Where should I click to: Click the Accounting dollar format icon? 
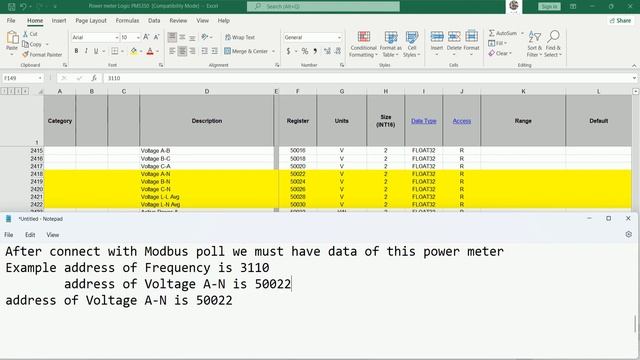point(288,51)
